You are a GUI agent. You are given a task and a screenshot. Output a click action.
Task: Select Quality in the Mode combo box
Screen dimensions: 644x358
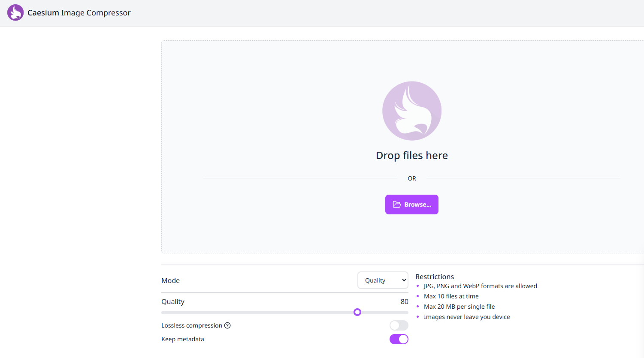click(x=383, y=280)
